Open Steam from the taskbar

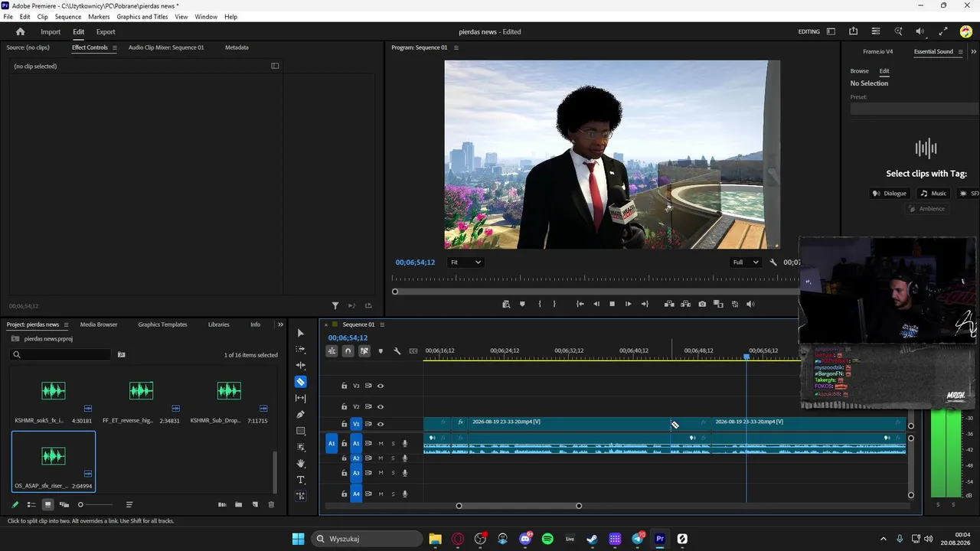pyautogui.click(x=592, y=539)
